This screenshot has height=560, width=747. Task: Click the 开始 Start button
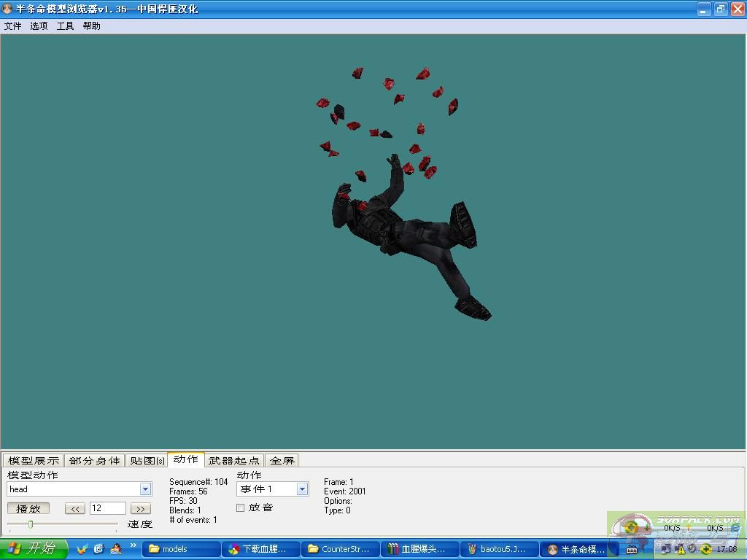[x=33, y=549]
